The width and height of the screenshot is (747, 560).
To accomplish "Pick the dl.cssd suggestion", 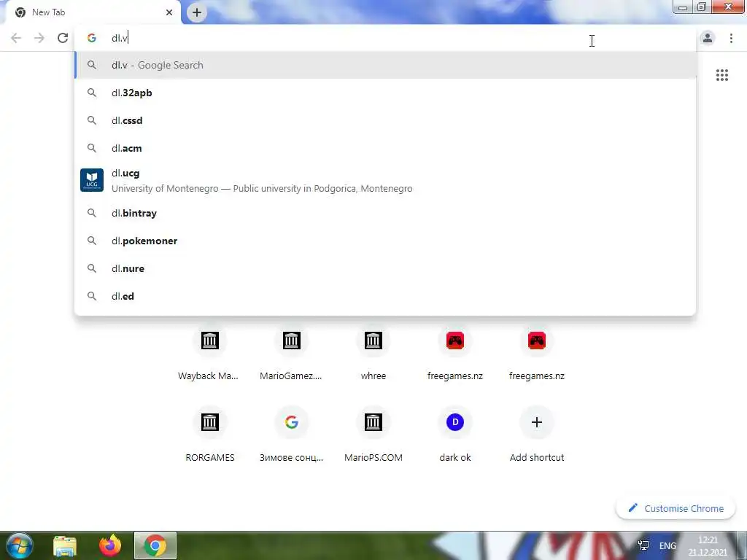I will tap(385, 120).
